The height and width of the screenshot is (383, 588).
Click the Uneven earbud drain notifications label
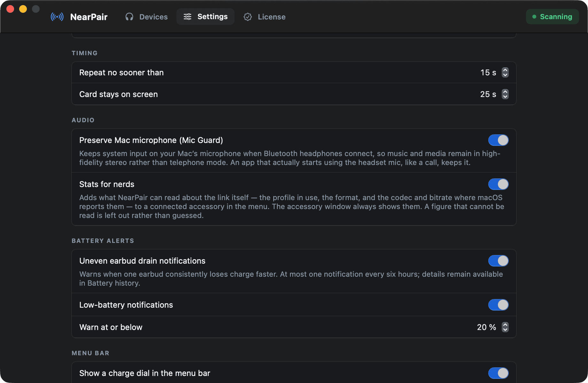point(142,261)
